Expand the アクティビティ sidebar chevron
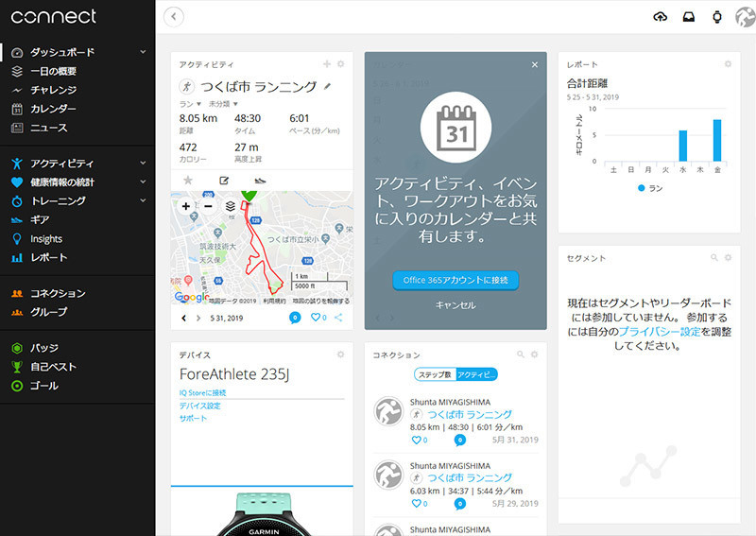The image size is (756, 536). (x=143, y=163)
